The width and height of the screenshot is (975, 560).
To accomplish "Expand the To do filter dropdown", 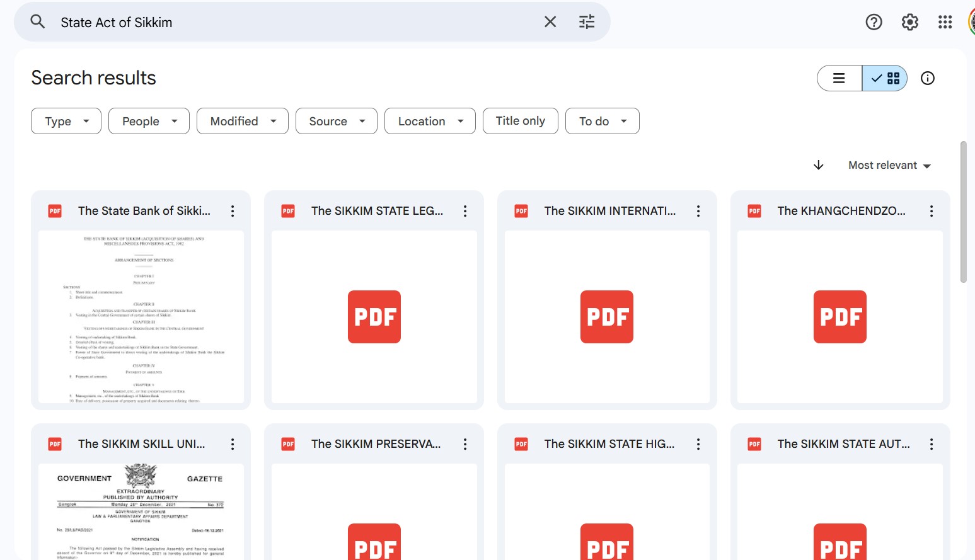I will pyautogui.click(x=603, y=121).
